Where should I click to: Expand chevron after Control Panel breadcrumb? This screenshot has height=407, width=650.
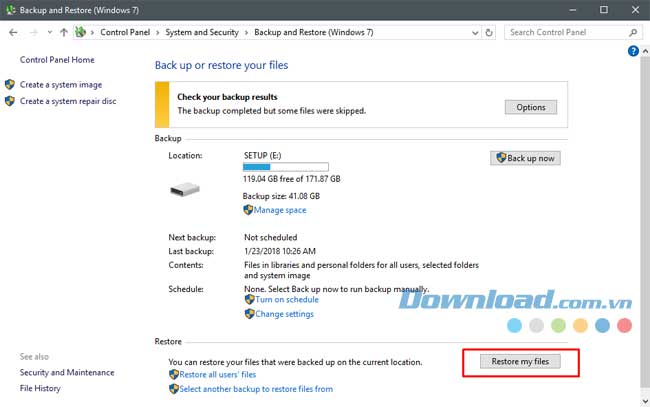point(158,33)
